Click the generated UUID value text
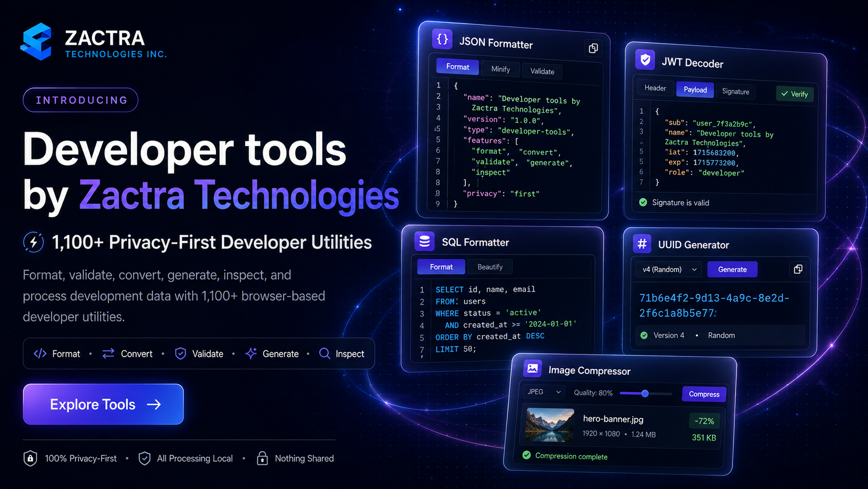Screen dimensions: 868x489 pyautogui.click(x=714, y=306)
